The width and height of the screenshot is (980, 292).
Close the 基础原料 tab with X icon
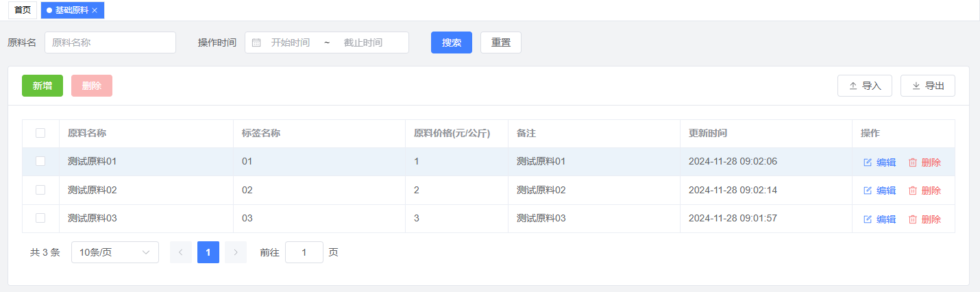coord(95,10)
